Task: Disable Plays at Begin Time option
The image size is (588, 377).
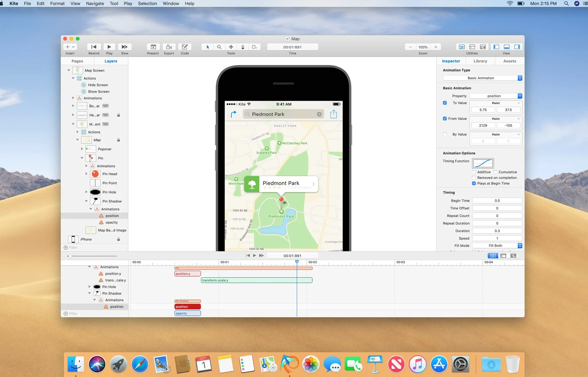Action: (474, 183)
